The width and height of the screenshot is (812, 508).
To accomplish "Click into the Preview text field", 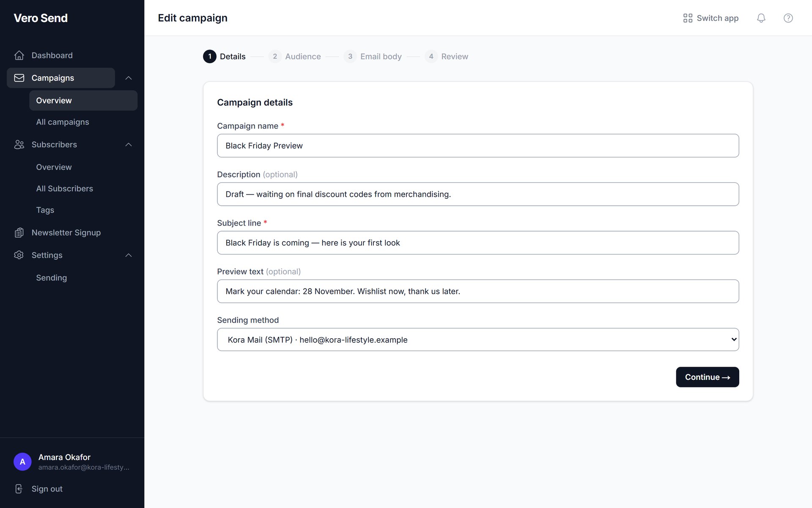I will click(x=478, y=291).
